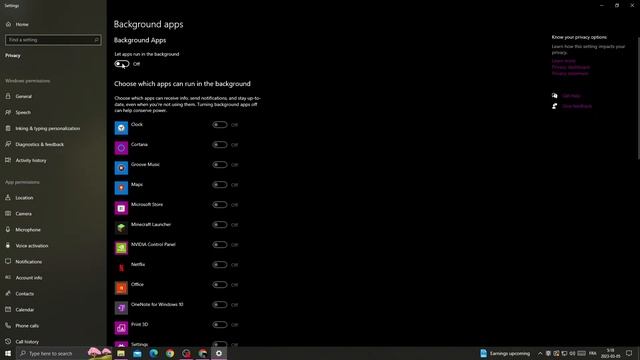Show hidden system tray icons chevron

(x=540, y=353)
